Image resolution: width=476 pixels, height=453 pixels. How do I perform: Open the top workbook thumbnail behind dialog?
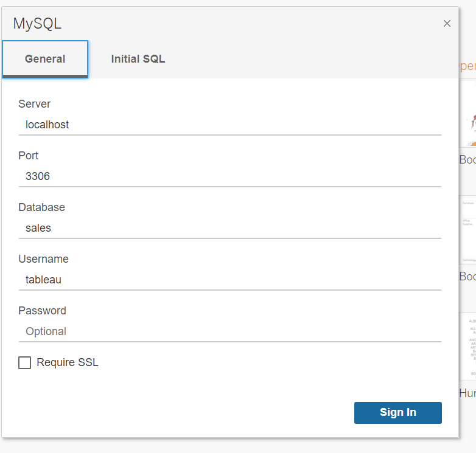[x=468, y=113]
